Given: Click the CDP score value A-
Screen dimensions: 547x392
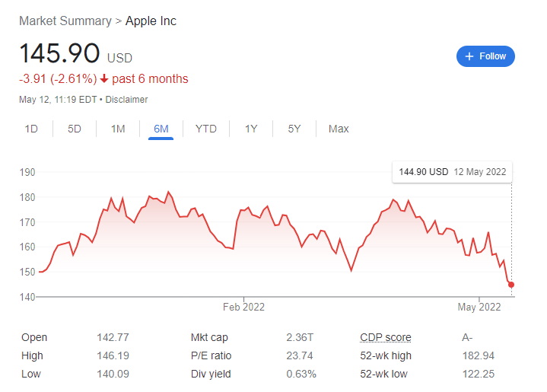Looking at the screenshot, I should pyautogui.click(x=467, y=337).
